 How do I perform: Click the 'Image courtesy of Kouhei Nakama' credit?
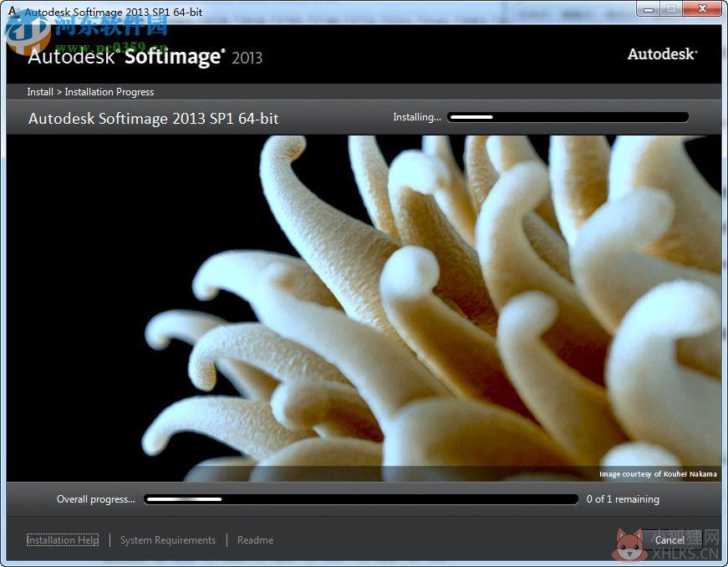pyautogui.click(x=658, y=474)
